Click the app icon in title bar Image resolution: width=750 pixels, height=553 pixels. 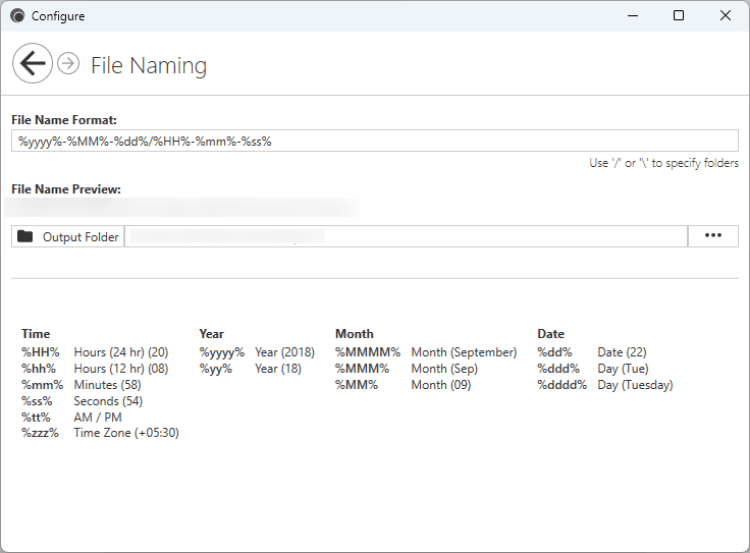pyautogui.click(x=17, y=16)
